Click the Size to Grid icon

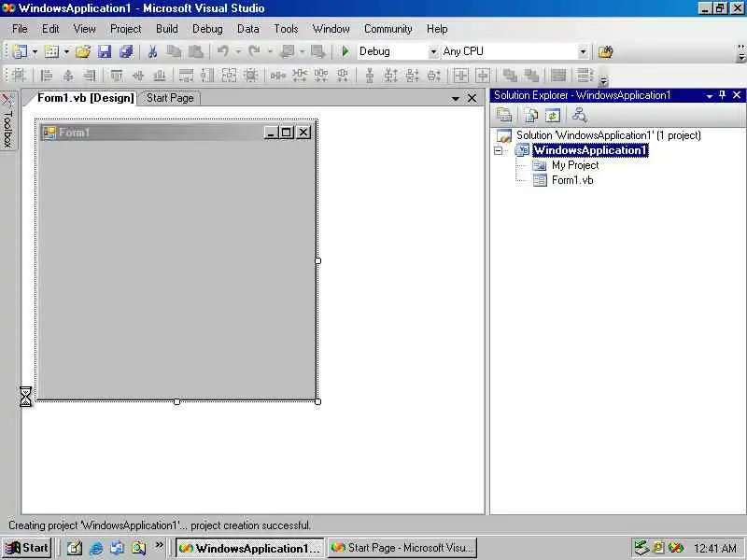tap(250, 76)
